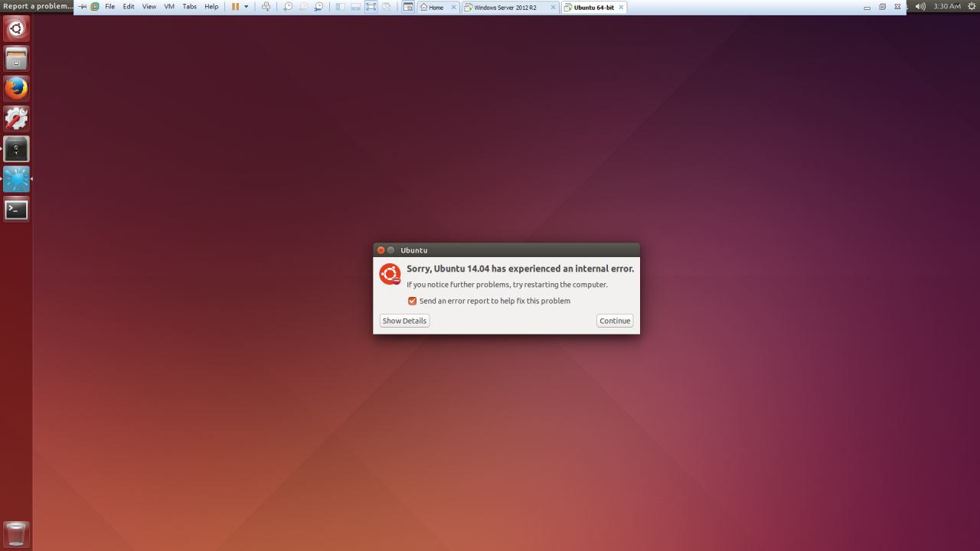The image size is (980, 551).
Task: Open the system power gear menu
Action: click(x=972, y=6)
